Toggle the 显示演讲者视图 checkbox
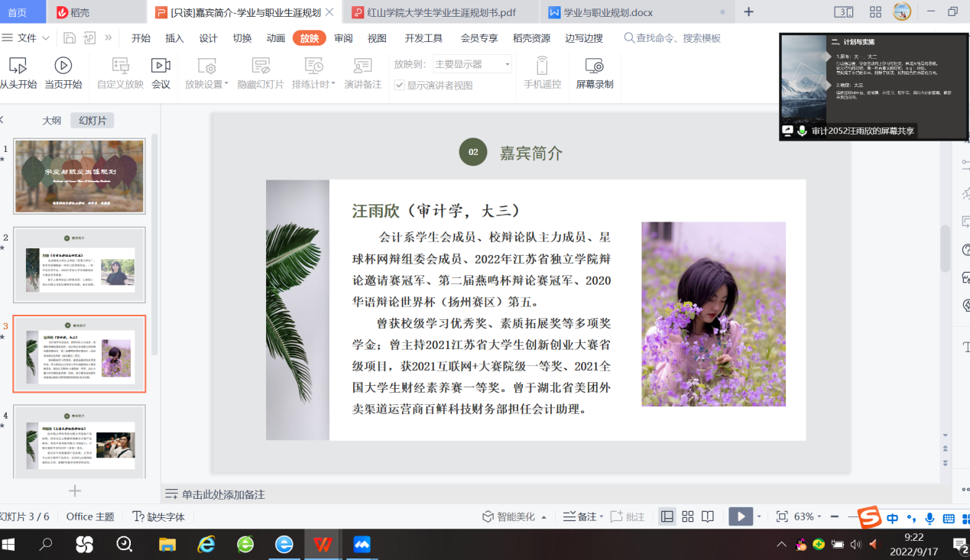Image resolution: width=970 pixels, height=560 pixels. point(399,86)
